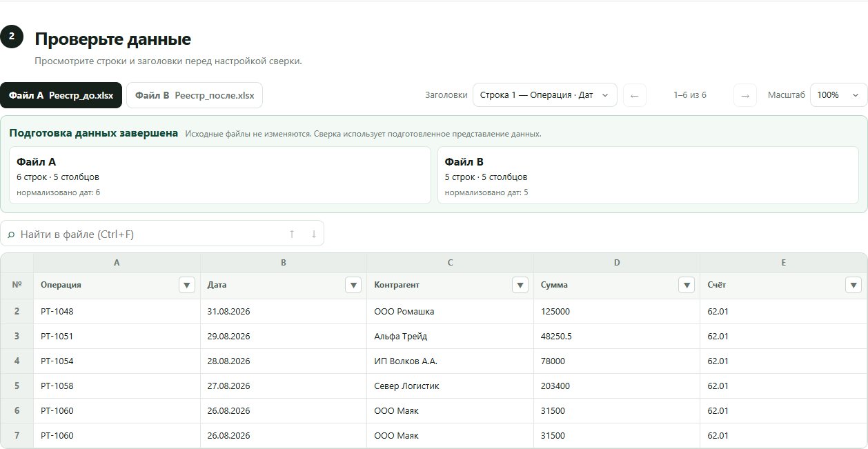Select column B header
Image resolution: width=868 pixels, height=449 pixels.
tap(284, 263)
